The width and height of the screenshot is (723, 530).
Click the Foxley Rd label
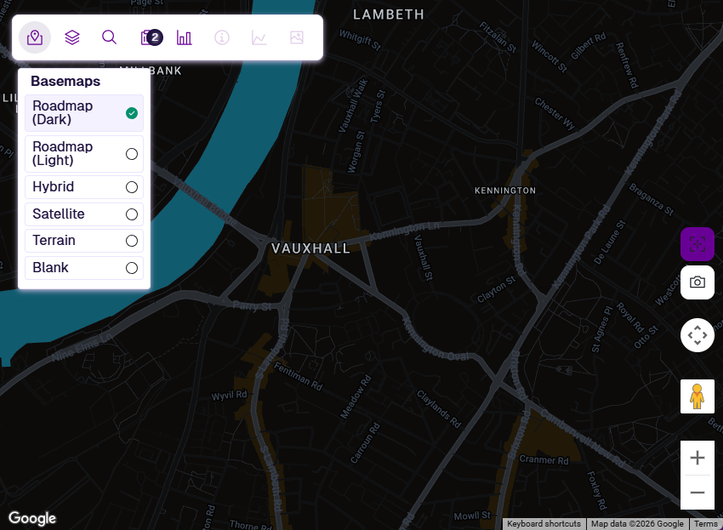click(x=597, y=491)
